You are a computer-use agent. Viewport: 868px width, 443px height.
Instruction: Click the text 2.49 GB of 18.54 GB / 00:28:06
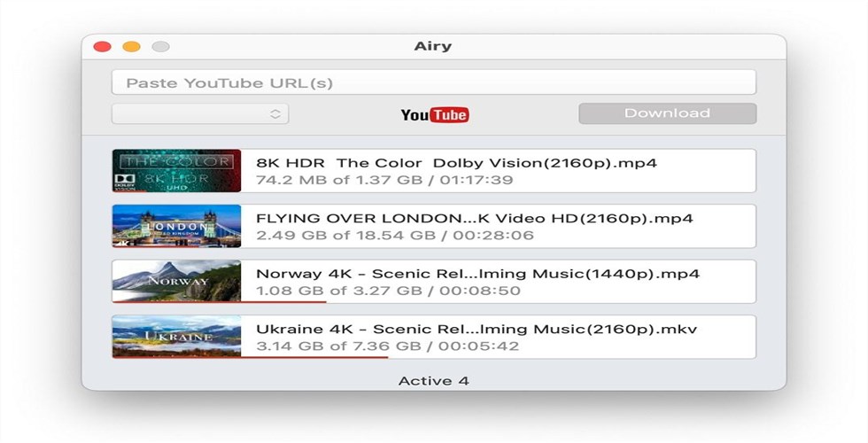[395, 236]
